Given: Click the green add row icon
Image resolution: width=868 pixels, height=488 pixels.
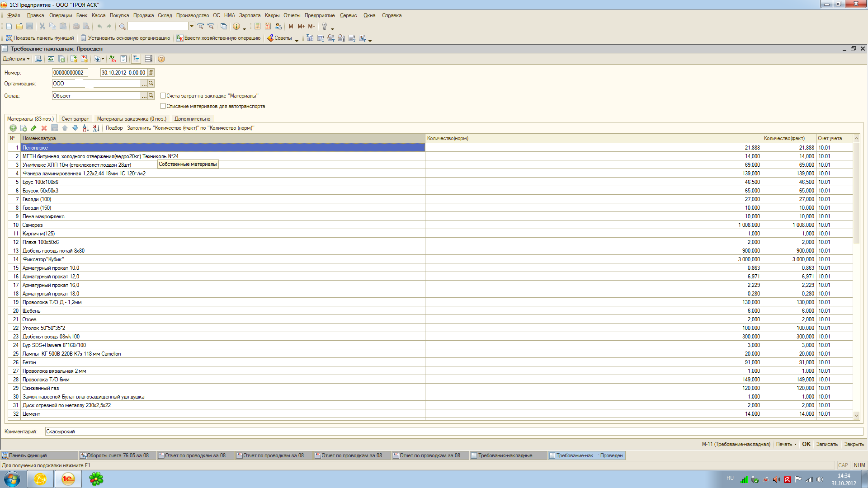Looking at the screenshot, I should click(13, 128).
